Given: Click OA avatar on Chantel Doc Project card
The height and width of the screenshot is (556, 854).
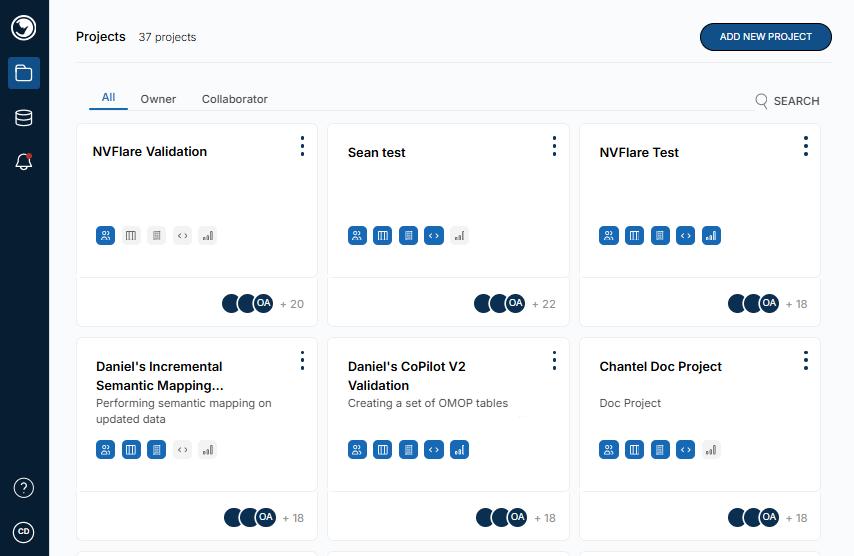Looking at the screenshot, I should pos(769,517).
